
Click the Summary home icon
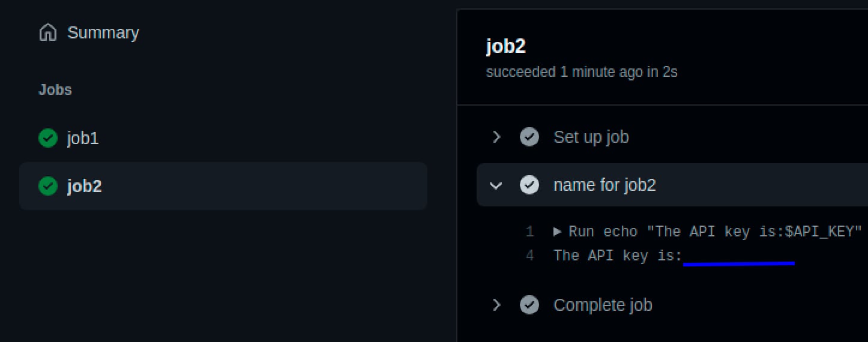47,32
